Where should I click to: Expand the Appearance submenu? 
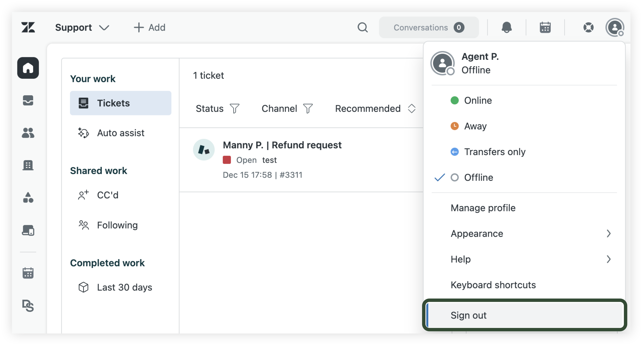(476, 234)
